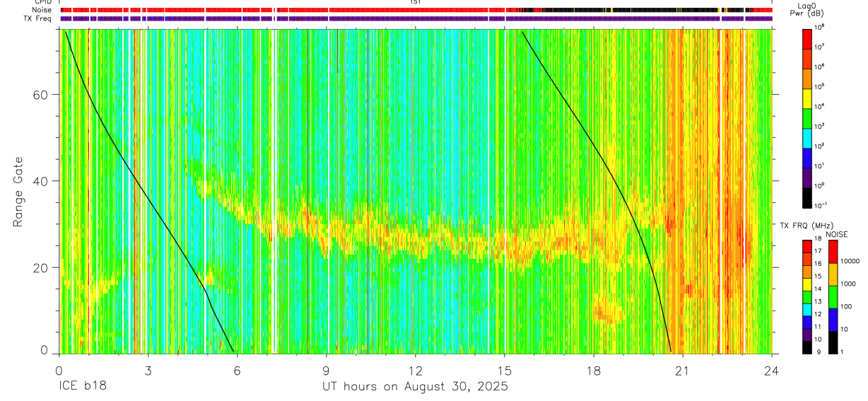Screen dimensions: 868x401
Task: Select the green band of Lag0 Pwr colorbar
Action: pyautogui.click(x=807, y=117)
